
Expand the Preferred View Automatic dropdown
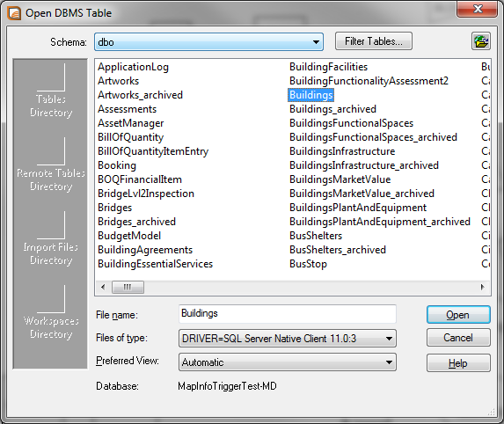click(x=288, y=362)
